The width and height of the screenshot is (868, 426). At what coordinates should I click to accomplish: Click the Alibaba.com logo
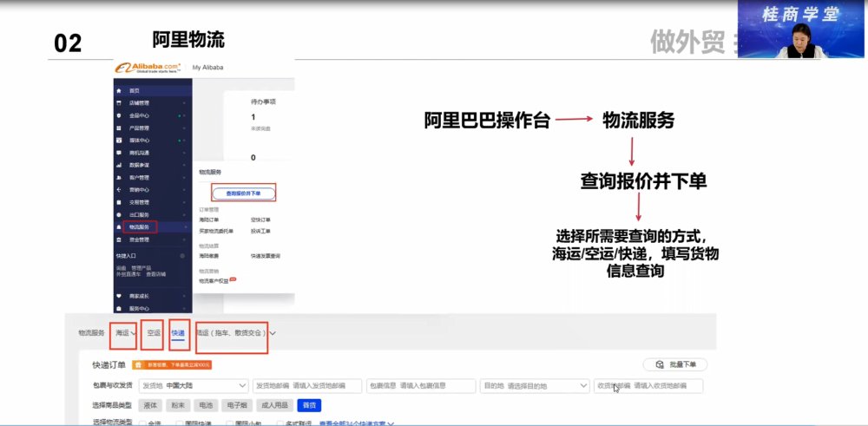coord(148,68)
